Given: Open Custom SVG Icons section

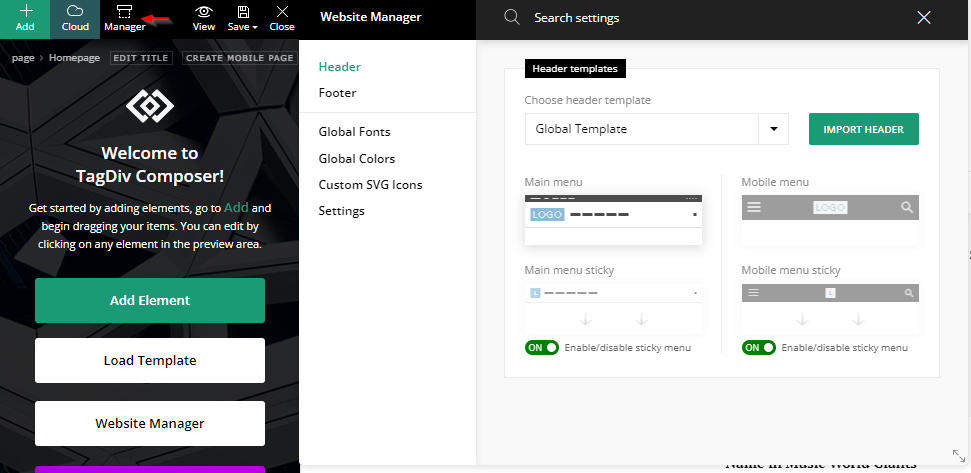Looking at the screenshot, I should coord(370,184).
